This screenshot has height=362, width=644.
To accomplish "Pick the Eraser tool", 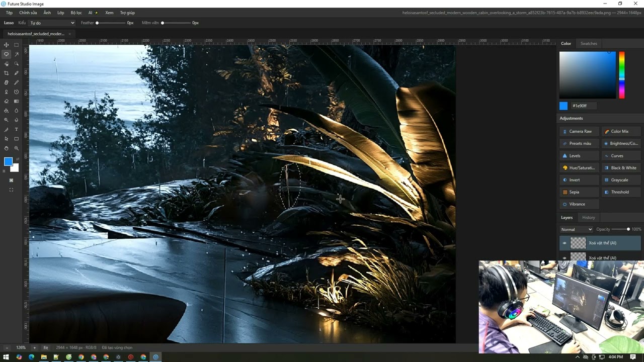I will pos(6,101).
